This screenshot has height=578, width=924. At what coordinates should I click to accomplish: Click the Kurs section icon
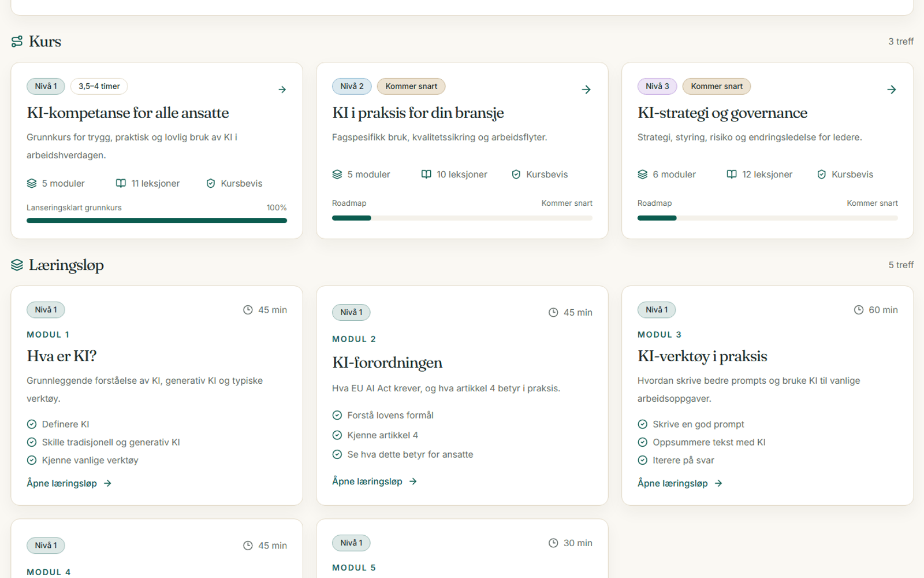[x=17, y=42]
